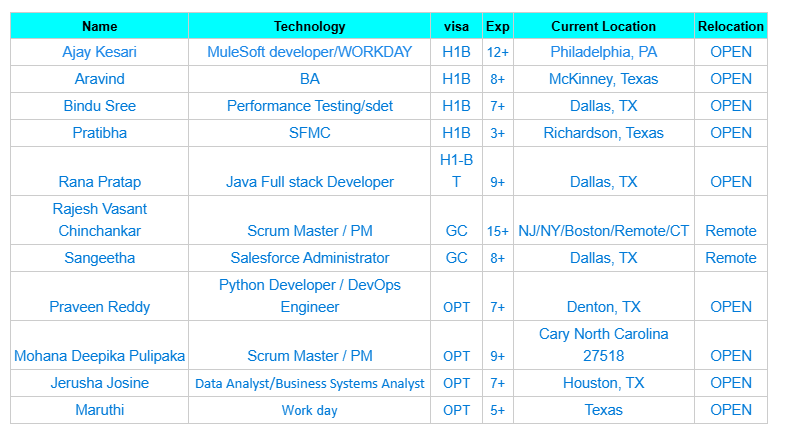Click Data Analyst/Business Systems Analyst cell
This screenshot has height=443, width=796.
(310, 383)
